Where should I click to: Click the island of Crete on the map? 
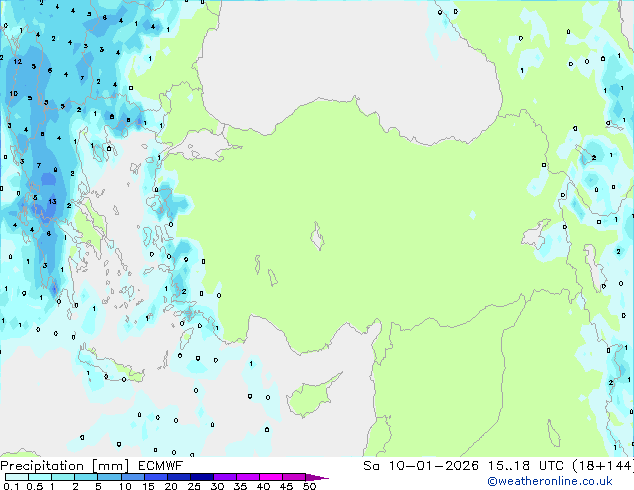pyautogui.click(x=111, y=366)
